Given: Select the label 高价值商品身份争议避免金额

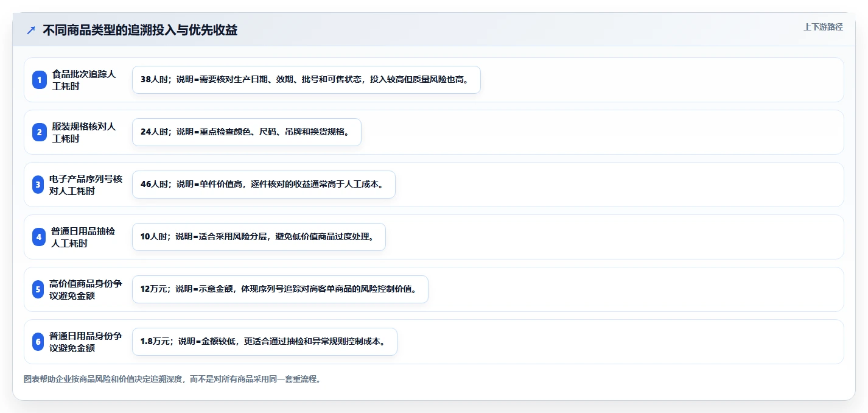Looking at the screenshot, I should tap(86, 289).
